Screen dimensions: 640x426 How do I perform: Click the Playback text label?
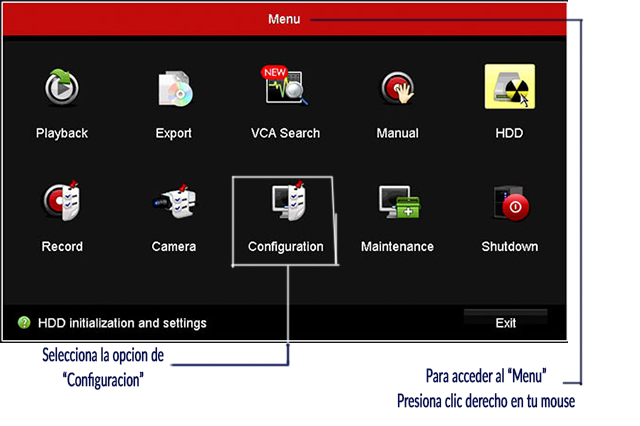click(x=62, y=133)
